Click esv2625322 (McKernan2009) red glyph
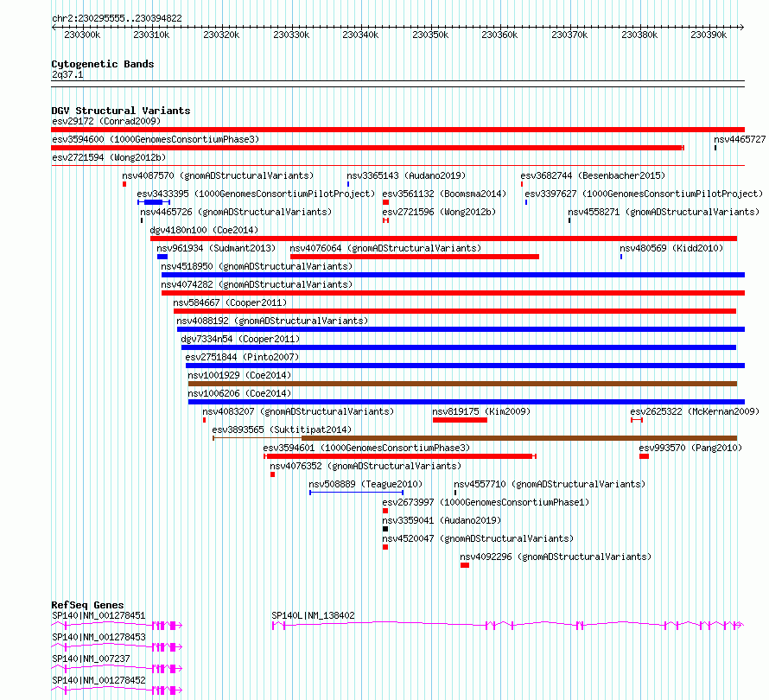This screenshot has height=700, width=769. (637, 420)
